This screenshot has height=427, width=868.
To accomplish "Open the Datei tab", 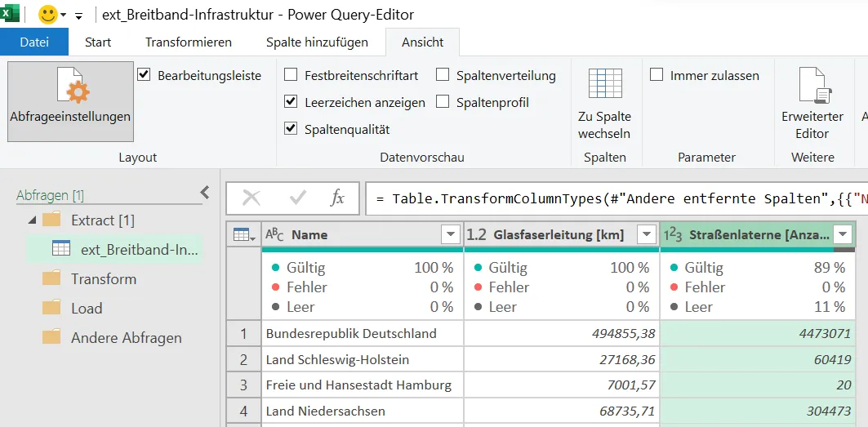I will point(34,42).
